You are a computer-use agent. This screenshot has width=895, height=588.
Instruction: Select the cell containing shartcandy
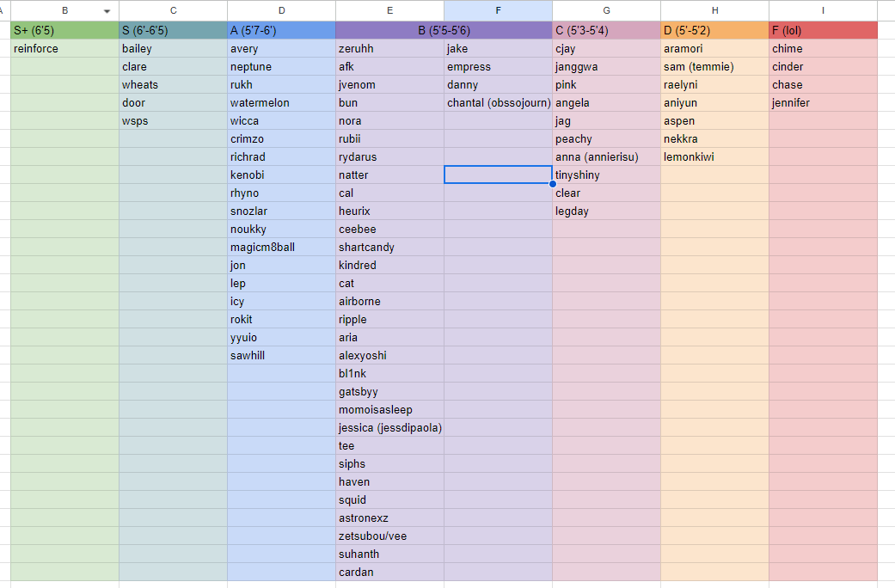point(389,248)
